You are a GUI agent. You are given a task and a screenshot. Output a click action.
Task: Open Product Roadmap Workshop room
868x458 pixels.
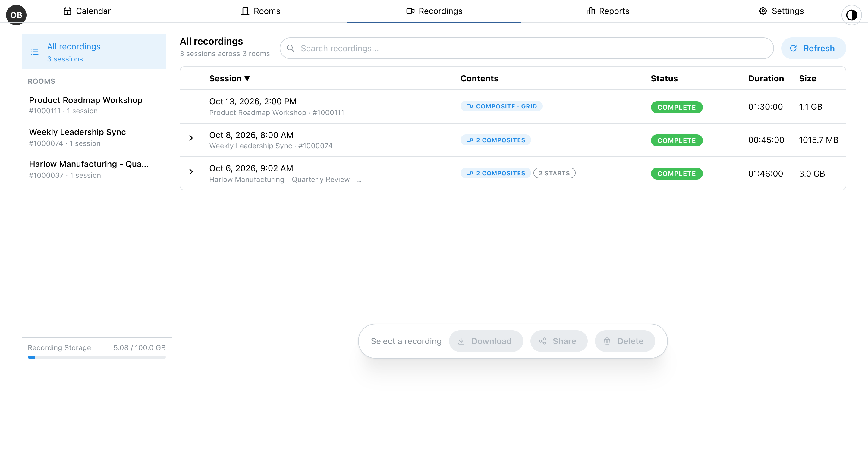[x=94, y=105]
